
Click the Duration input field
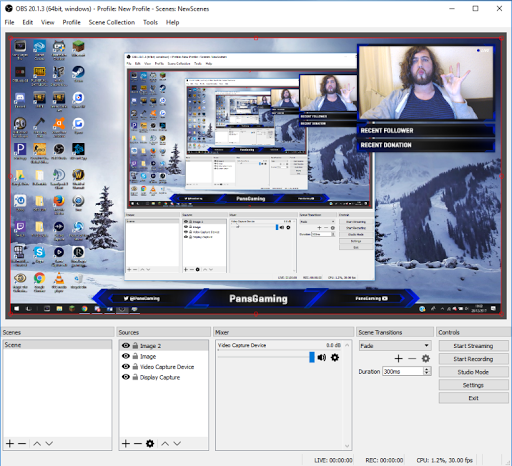tap(403, 371)
